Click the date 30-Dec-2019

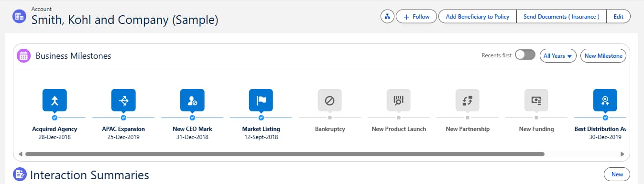(605, 137)
